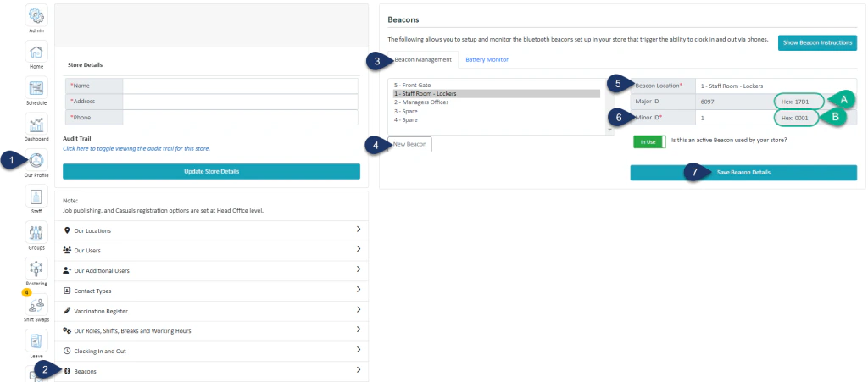Click the Clocking In and Out clock icon

[67, 351]
